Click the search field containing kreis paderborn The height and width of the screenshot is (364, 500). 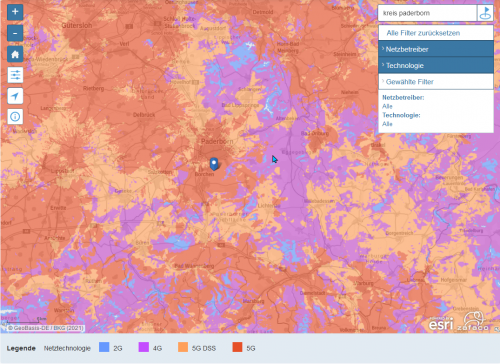[x=427, y=13]
